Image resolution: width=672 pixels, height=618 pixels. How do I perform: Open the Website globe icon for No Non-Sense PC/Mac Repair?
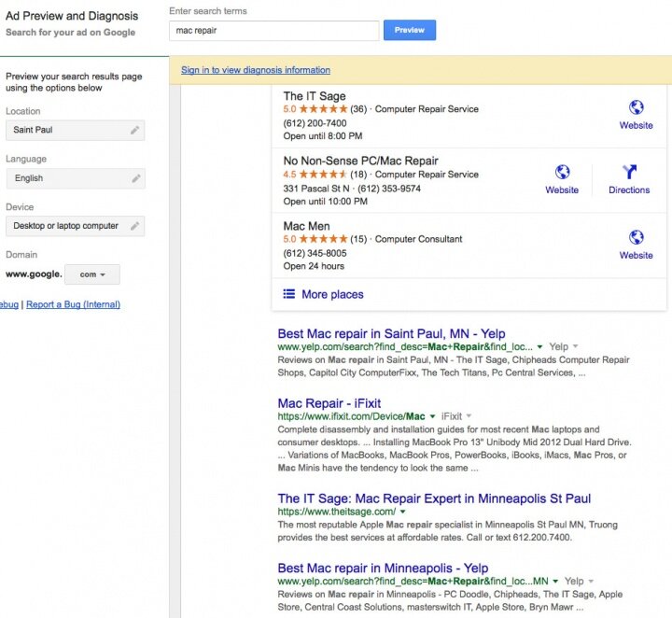562,172
